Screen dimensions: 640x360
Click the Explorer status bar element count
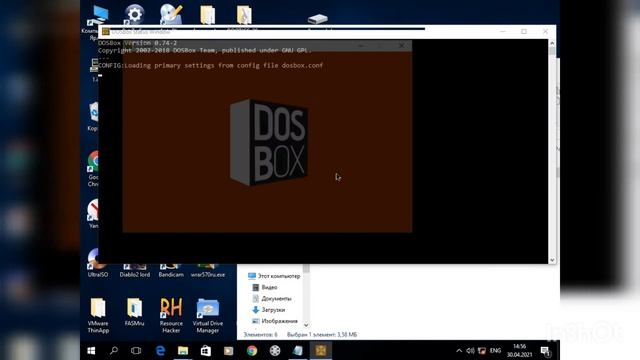pyautogui.click(x=260, y=335)
